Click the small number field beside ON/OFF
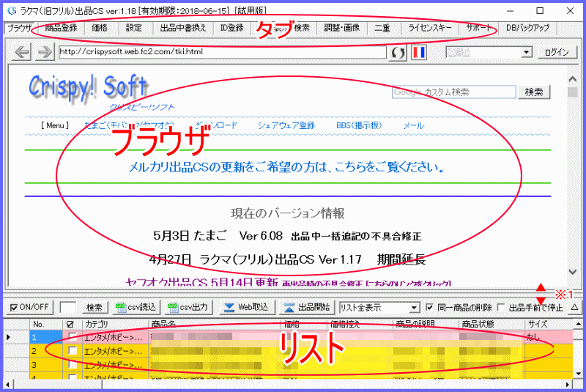 (67, 308)
